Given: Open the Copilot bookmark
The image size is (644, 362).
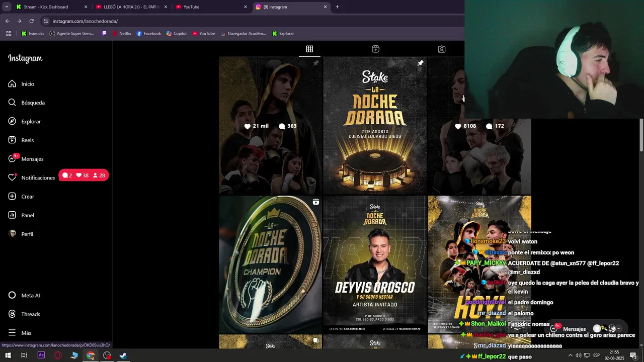Looking at the screenshot, I should 177,34.
